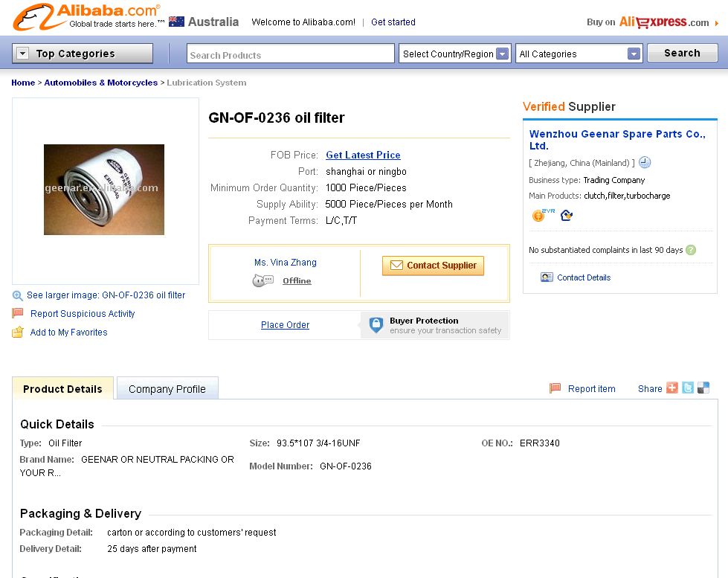The image size is (728, 578).
Task: Click the Delicious share icon
Action: pos(703,388)
